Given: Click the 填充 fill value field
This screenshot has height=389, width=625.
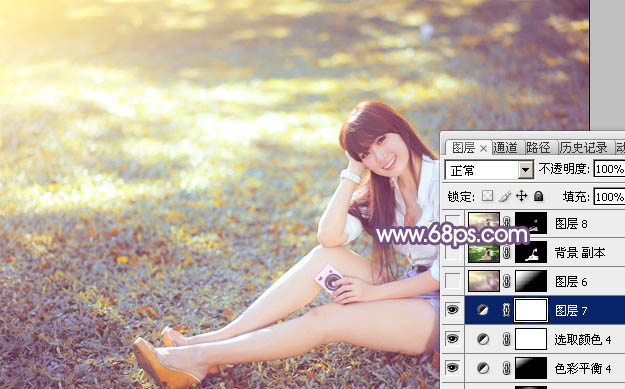Looking at the screenshot, I should 609,197.
